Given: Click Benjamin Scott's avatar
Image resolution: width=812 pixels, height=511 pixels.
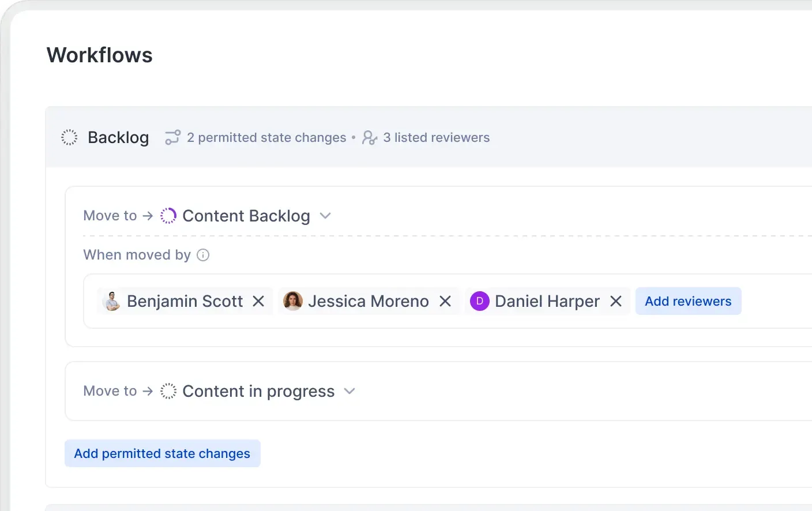Looking at the screenshot, I should tap(112, 301).
